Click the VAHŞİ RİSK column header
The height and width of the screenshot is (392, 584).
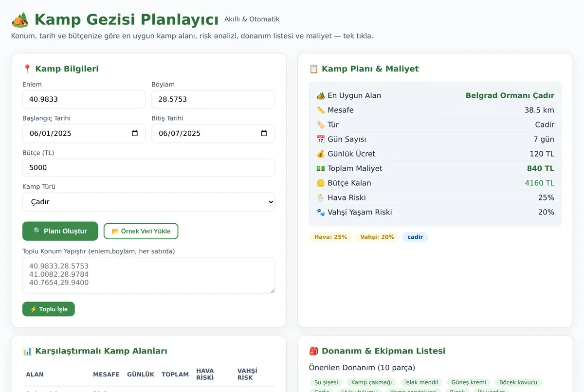point(247,374)
